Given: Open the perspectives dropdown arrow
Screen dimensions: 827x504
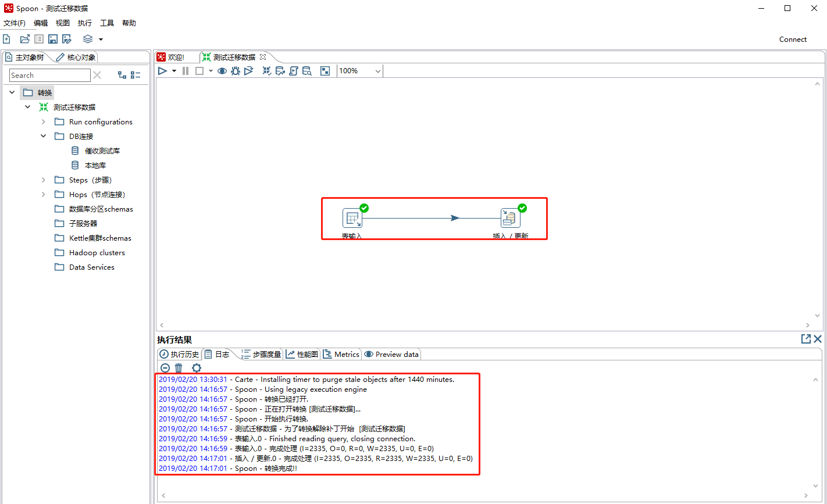Looking at the screenshot, I should [101, 40].
